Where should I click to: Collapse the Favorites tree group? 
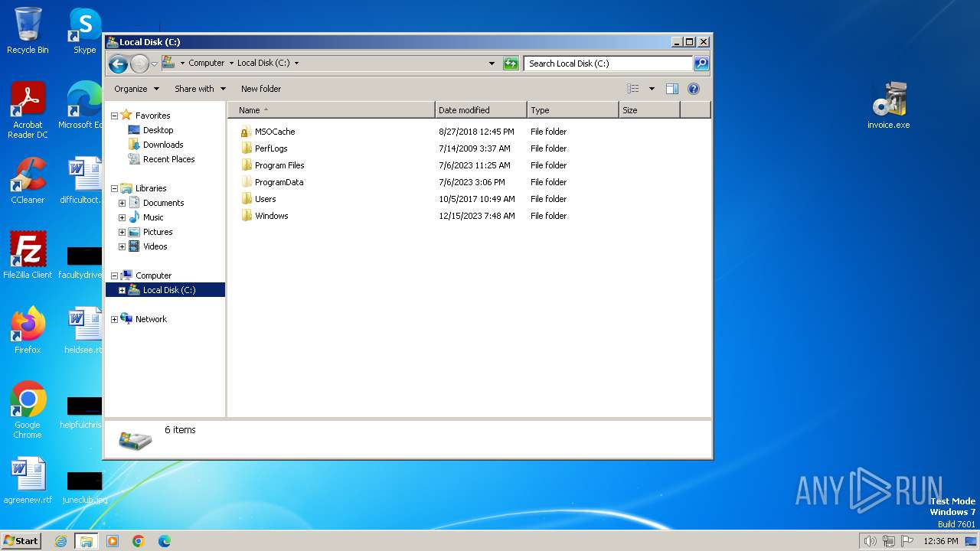click(115, 116)
